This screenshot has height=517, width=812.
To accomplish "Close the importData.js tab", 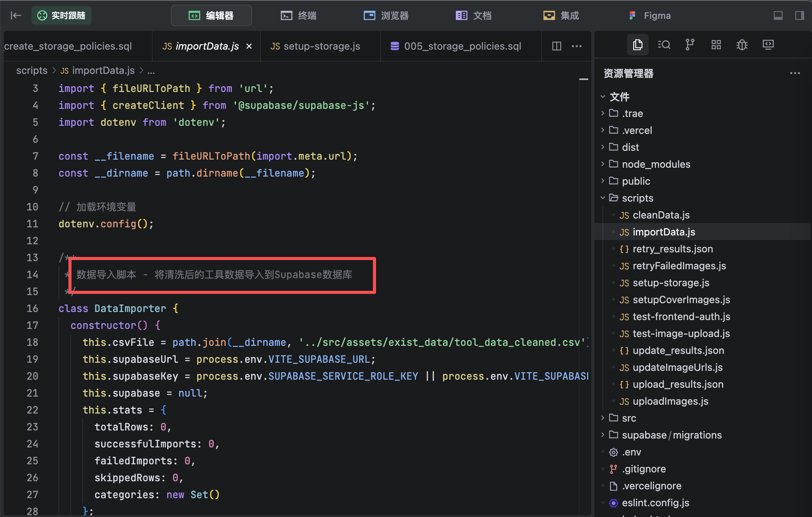I will tap(249, 46).
